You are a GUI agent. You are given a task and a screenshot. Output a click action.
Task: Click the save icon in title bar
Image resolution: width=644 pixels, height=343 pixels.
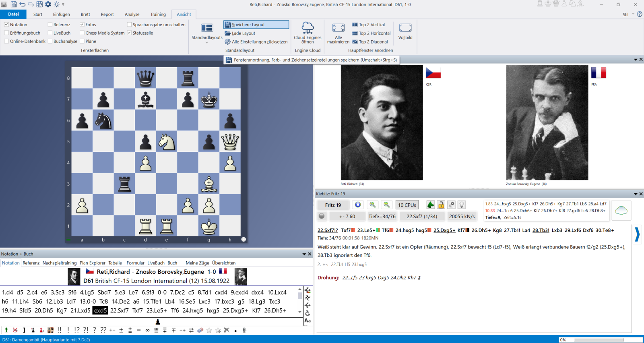14,4
